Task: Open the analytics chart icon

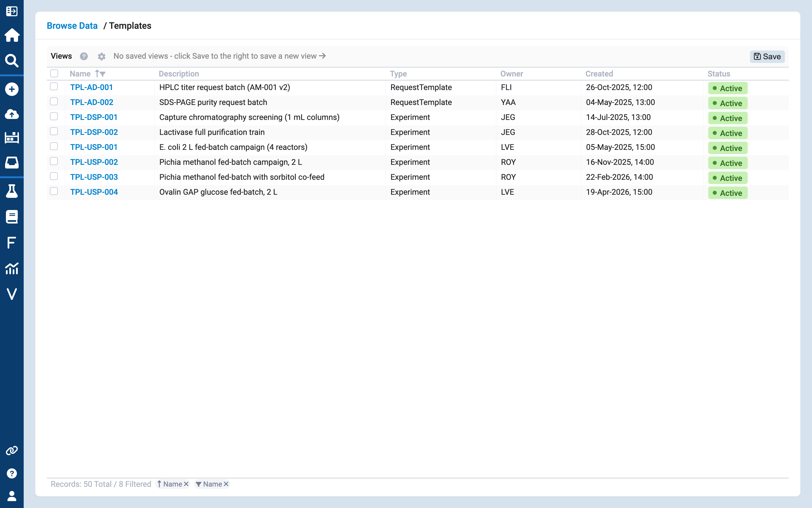Action: 12,268
